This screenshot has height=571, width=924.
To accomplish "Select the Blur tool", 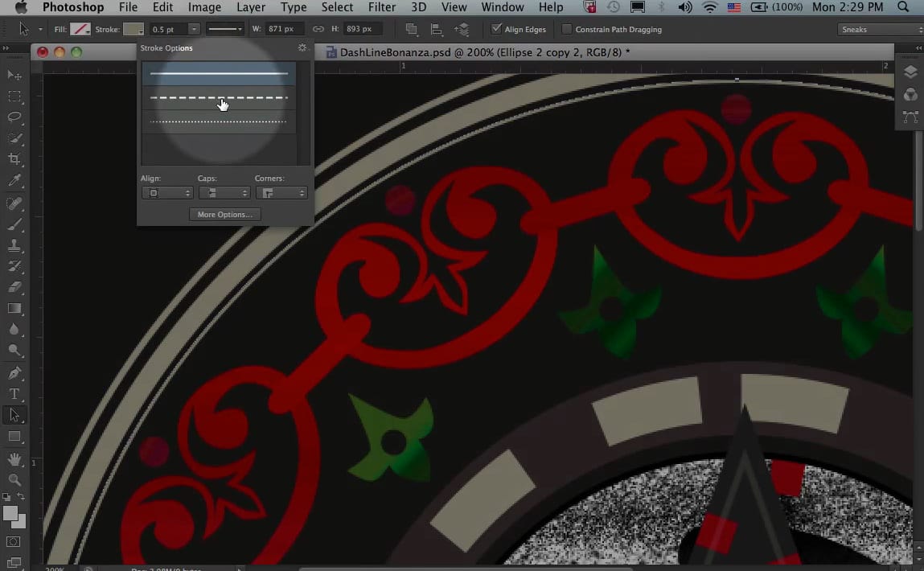I will tap(14, 330).
